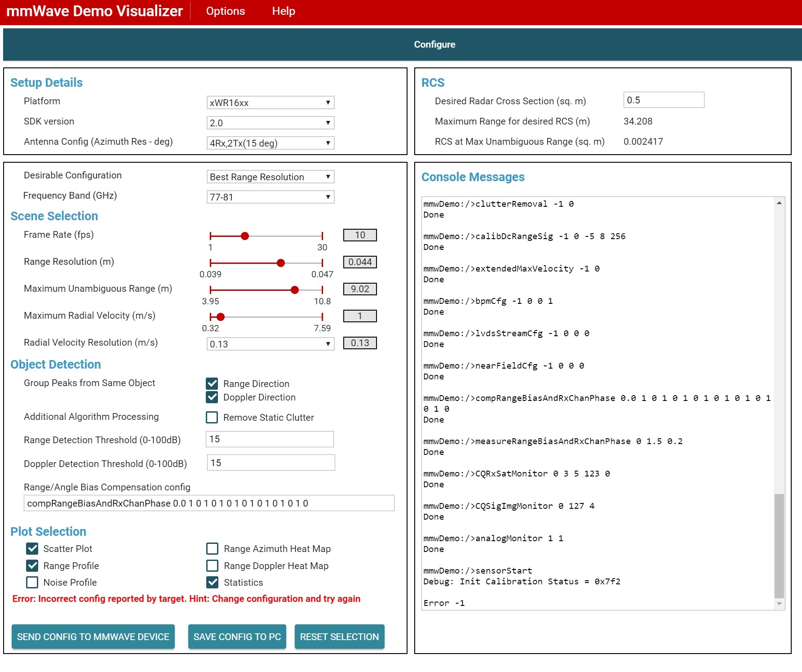Click the 'mmwDemo:/>sensorStart' console line
The height and width of the screenshot is (672, 802).
pos(478,571)
